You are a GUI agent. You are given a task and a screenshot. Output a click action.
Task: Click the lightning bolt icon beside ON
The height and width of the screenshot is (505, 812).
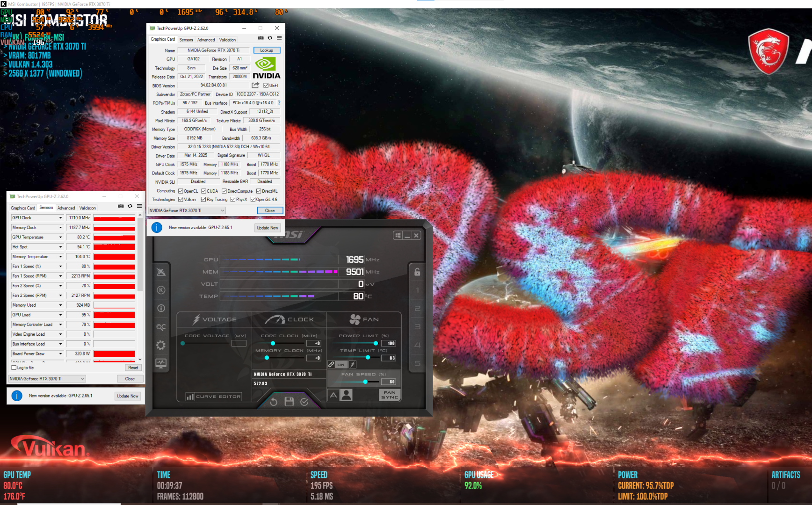pos(353,364)
